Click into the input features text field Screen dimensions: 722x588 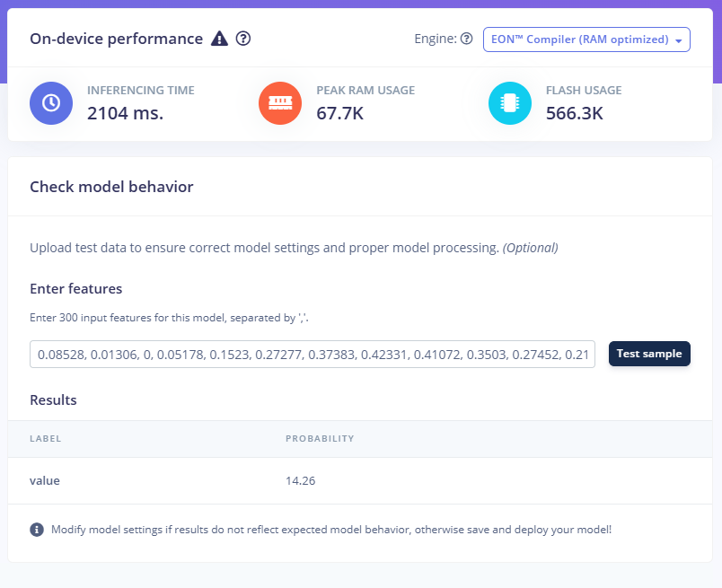click(x=313, y=354)
